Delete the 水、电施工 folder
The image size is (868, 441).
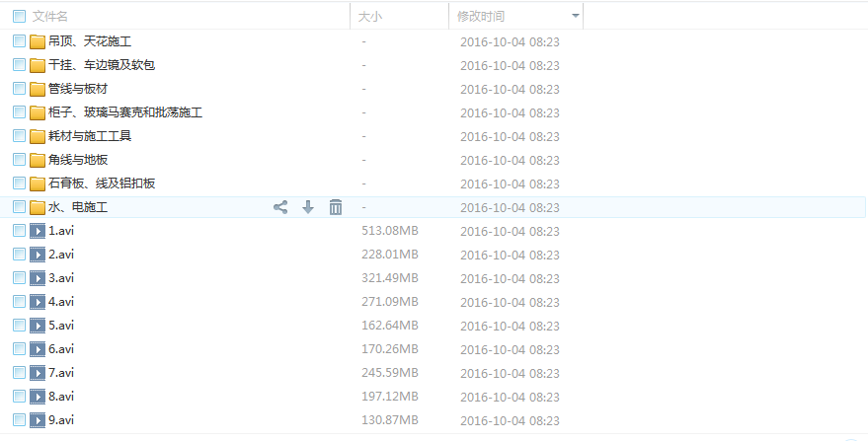tap(336, 207)
